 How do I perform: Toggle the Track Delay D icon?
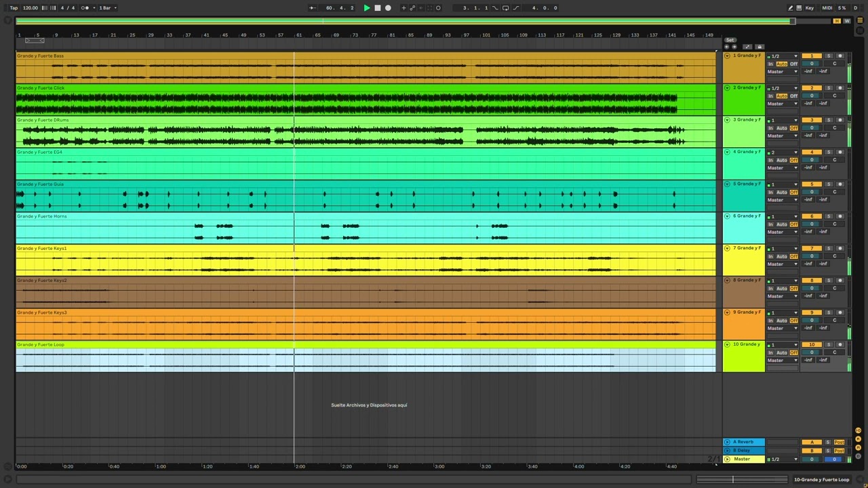[x=858, y=455]
